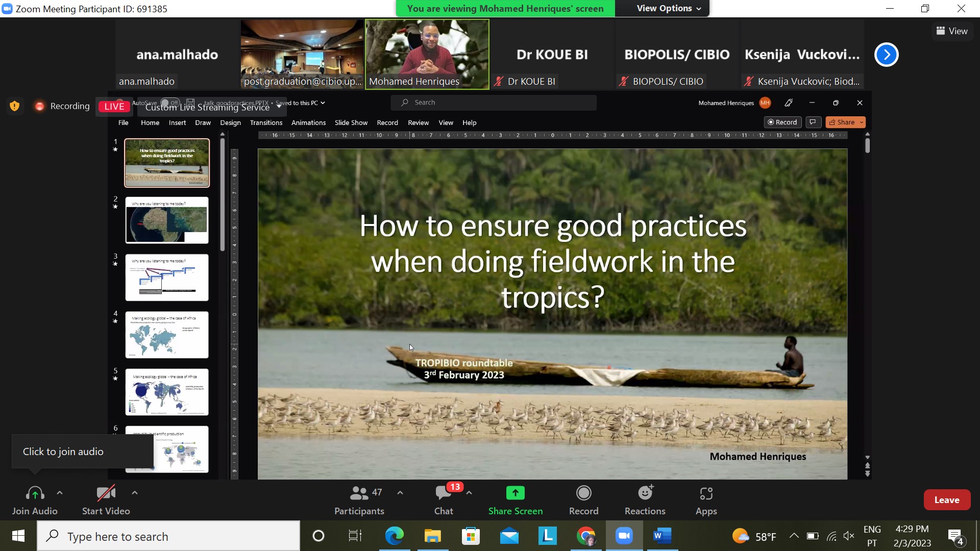Screen dimensions: 980x551
Task: Open the View Options dropdown
Action: [x=669, y=8]
